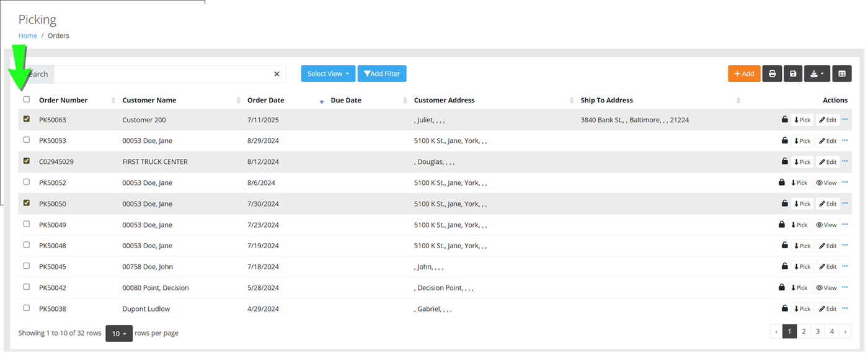The width and height of the screenshot is (868, 355).
Task: Click the FIRST TRUCK CENTER customer name cell
Action: tap(155, 162)
